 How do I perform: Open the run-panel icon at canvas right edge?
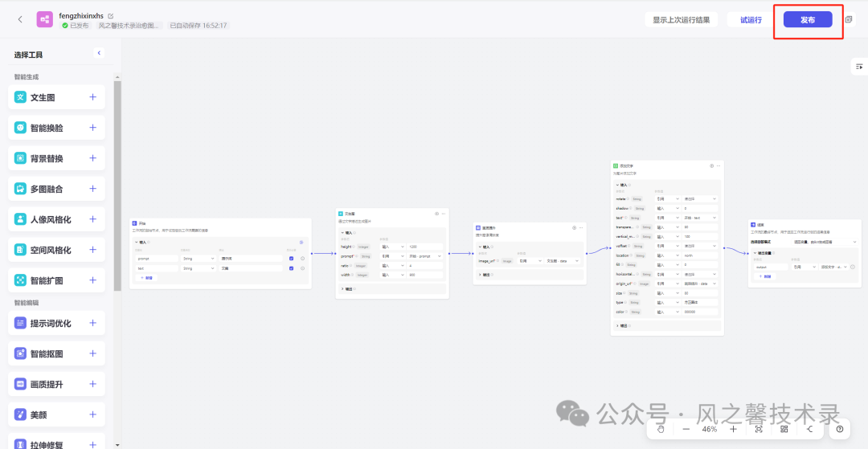(859, 67)
